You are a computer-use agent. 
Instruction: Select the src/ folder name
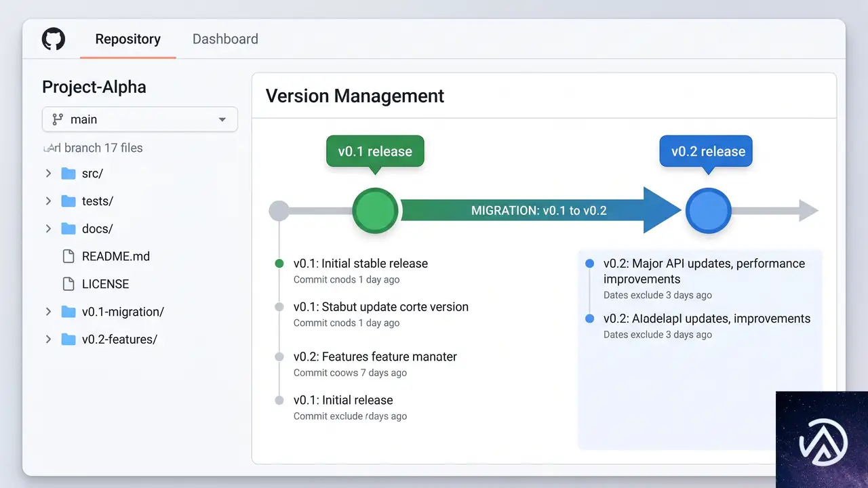click(92, 174)
